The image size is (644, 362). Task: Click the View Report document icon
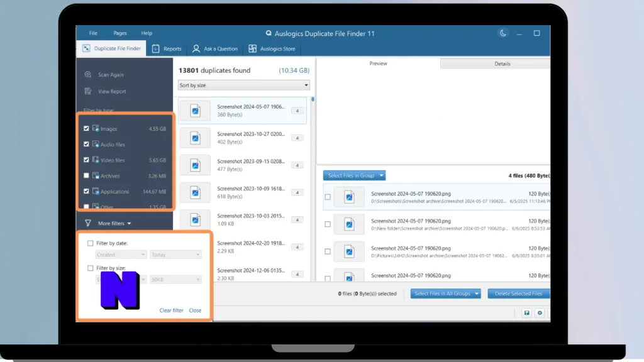pos(88,91)
